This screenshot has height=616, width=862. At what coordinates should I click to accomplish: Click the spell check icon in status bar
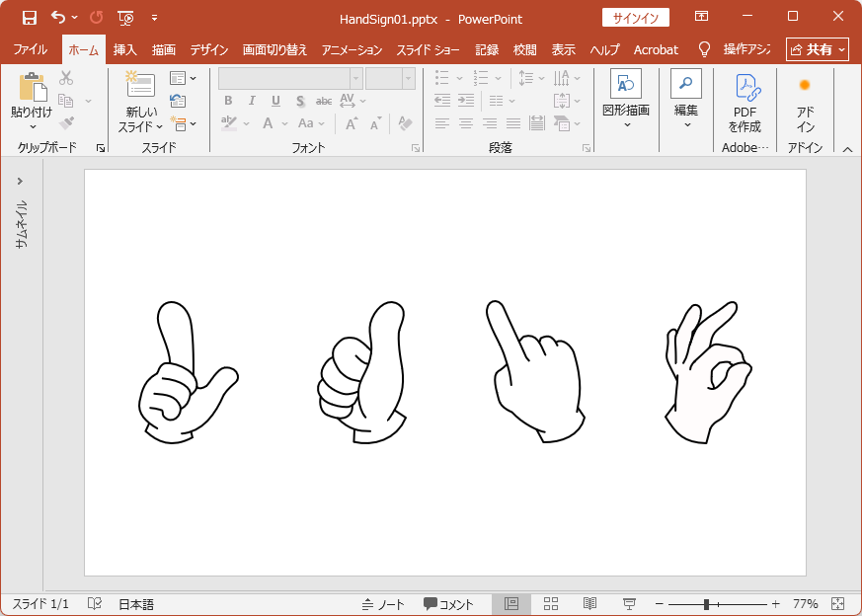click(x=95, y=604)
